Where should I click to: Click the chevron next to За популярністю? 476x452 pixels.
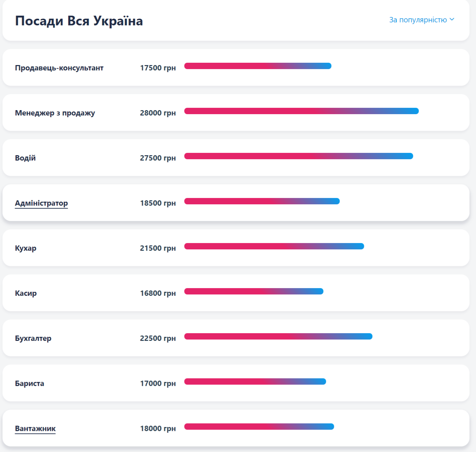[x=452, y=19]
